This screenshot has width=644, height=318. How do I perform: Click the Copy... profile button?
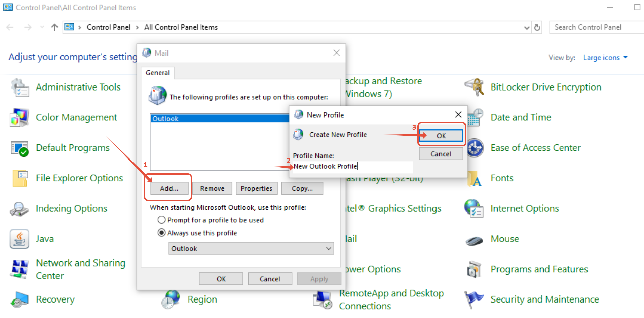tap(302, 189)
